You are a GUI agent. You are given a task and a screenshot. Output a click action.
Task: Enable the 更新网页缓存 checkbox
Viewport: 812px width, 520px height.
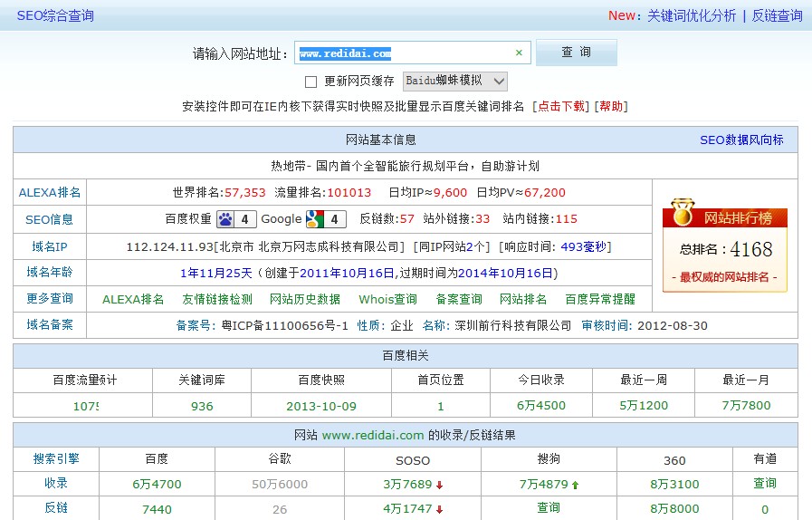[310, 82]
